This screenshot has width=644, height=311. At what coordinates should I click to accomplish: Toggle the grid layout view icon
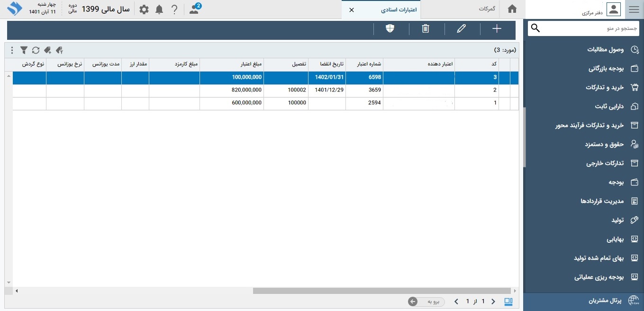(x=509, y=302)
